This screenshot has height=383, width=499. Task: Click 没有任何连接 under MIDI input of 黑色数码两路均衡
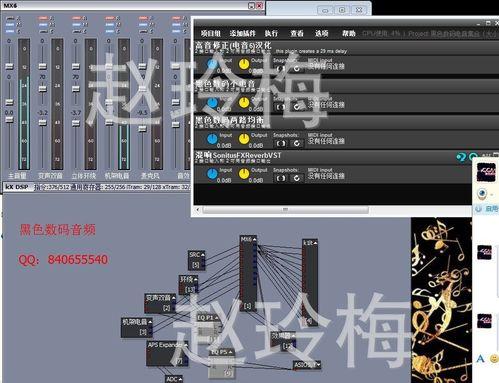tap(326, 141)
